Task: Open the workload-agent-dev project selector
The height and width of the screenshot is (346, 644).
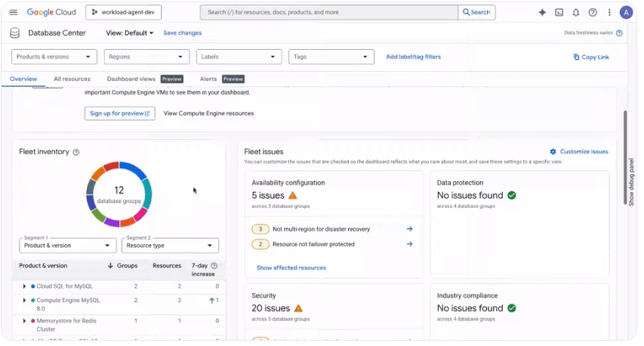Action: (123, 12)
